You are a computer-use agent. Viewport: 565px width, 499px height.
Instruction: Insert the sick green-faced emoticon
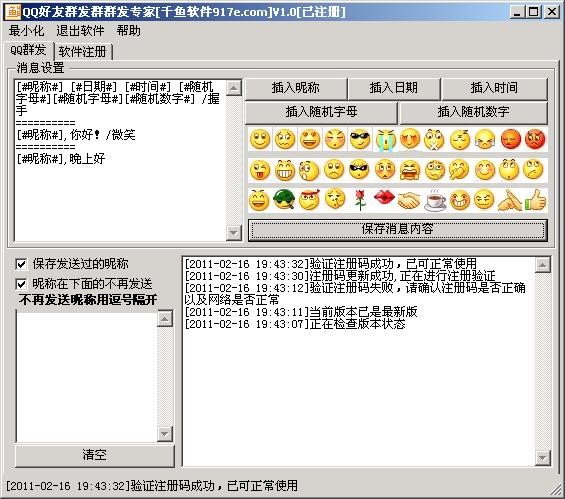[435, 170]
